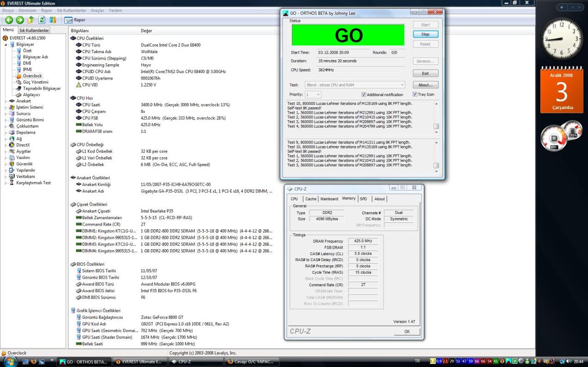
Task: Click the Ağ network icon in tree
Action: click(x=12, y=139)
